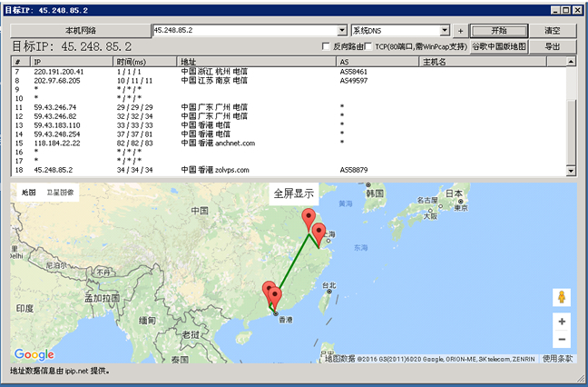Zoom out the map with minus button

coord(562,340)
